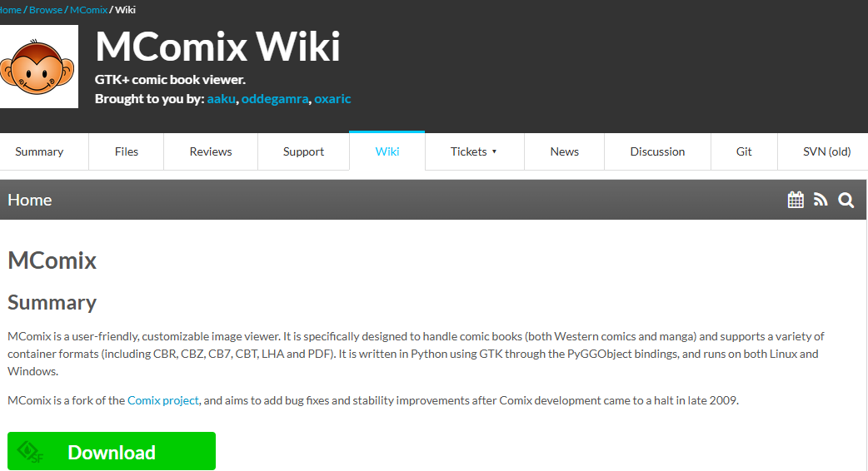Open the SVN (old) tab

826,151
